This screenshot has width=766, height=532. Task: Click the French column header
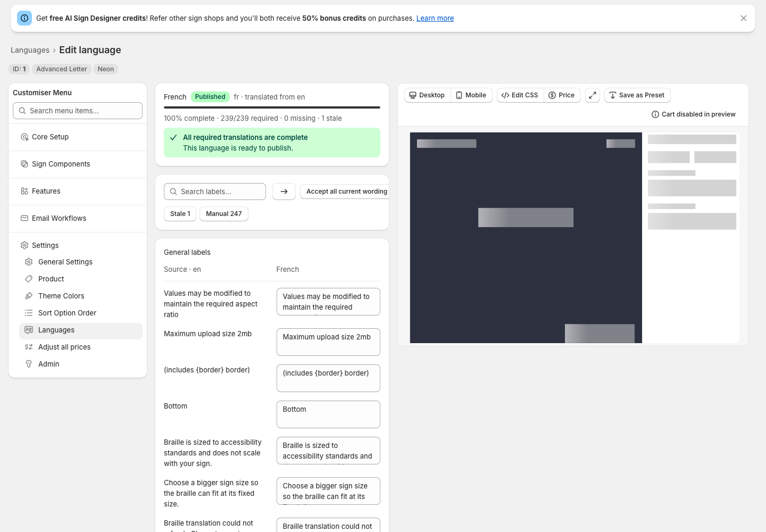point(288,269)
